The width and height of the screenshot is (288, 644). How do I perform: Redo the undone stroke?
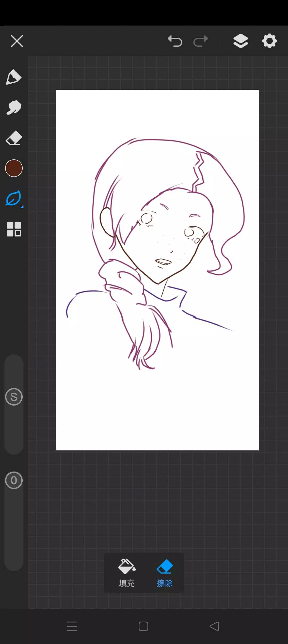coord(201,41)
